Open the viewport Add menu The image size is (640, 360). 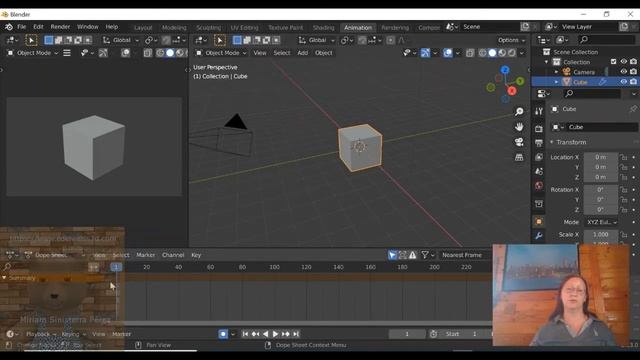tap(302, 53)
